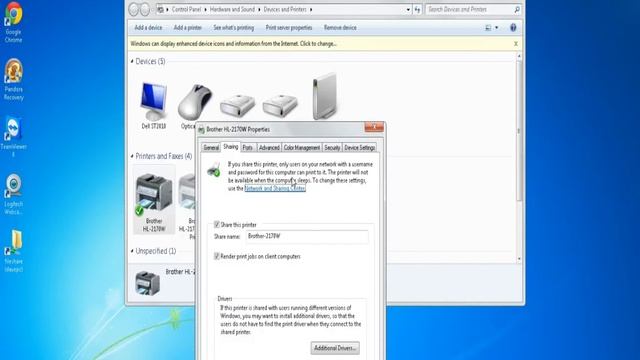Screen dimensions: 640x360
Task: Go back with the navigation Back button
Action: (134, 9)
